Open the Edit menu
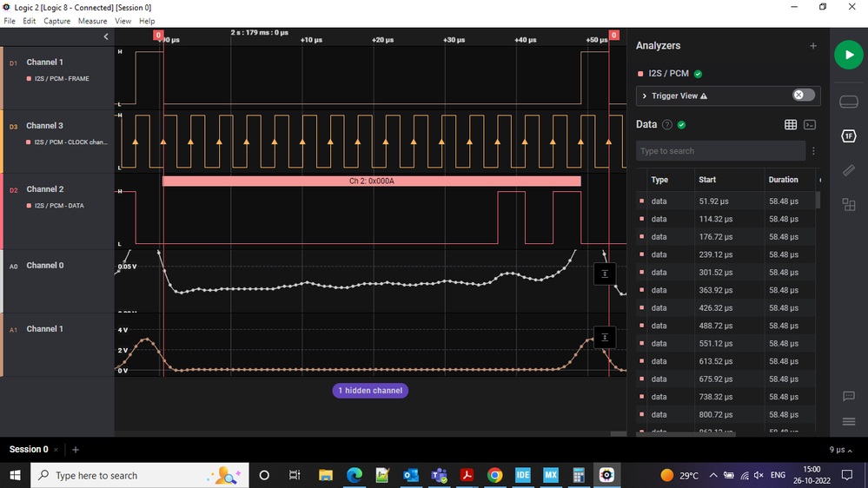 point(29,21)
